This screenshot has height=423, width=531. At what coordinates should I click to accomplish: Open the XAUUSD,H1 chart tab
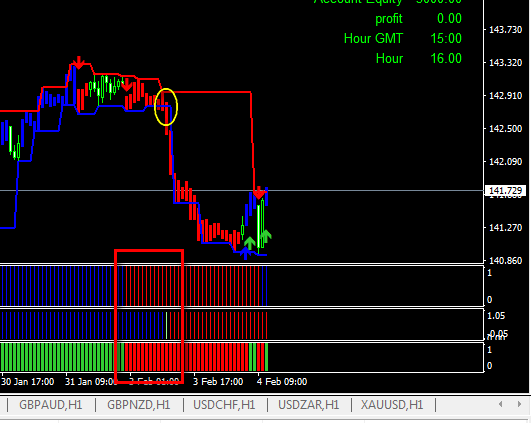coord(392,405)
